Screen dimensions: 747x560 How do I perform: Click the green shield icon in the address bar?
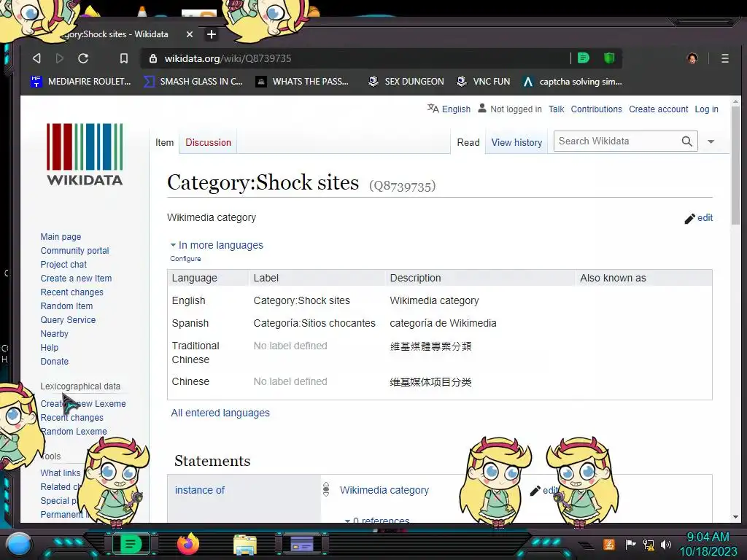609,58
